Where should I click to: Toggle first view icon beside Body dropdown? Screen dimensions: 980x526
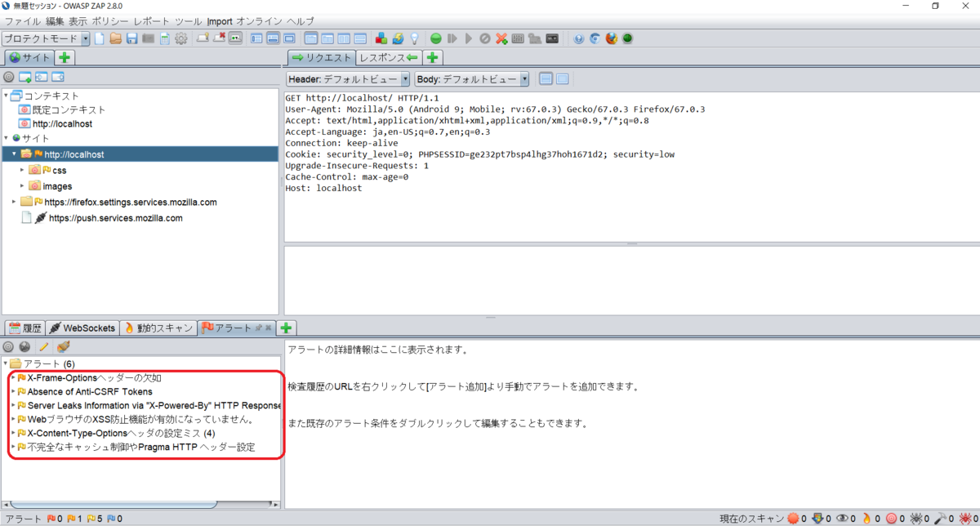click(546, 79)
